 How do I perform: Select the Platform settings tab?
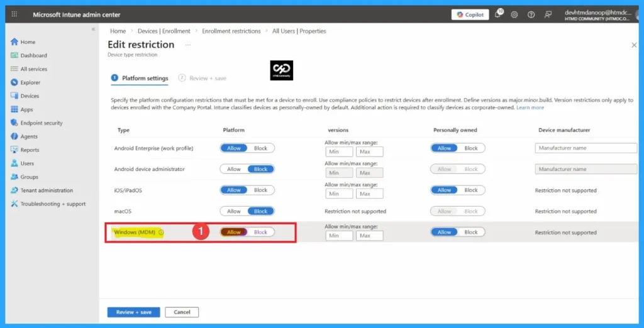(x=140, y=78)
